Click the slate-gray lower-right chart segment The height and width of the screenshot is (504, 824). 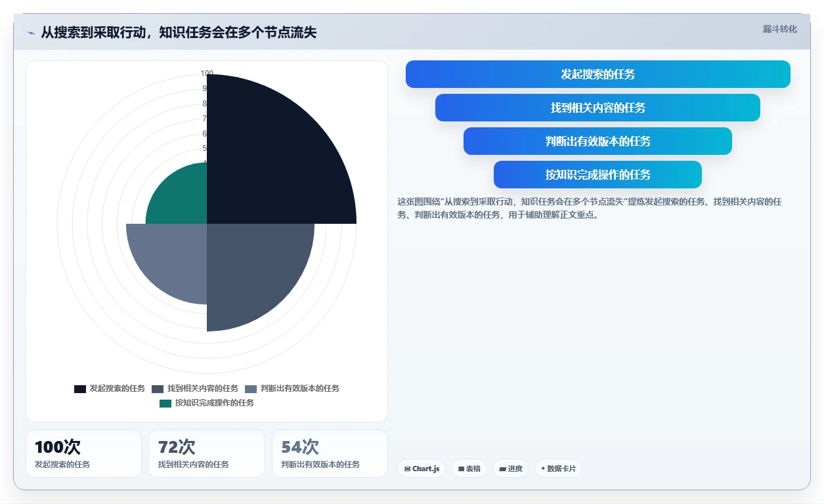tap(253, 269)
